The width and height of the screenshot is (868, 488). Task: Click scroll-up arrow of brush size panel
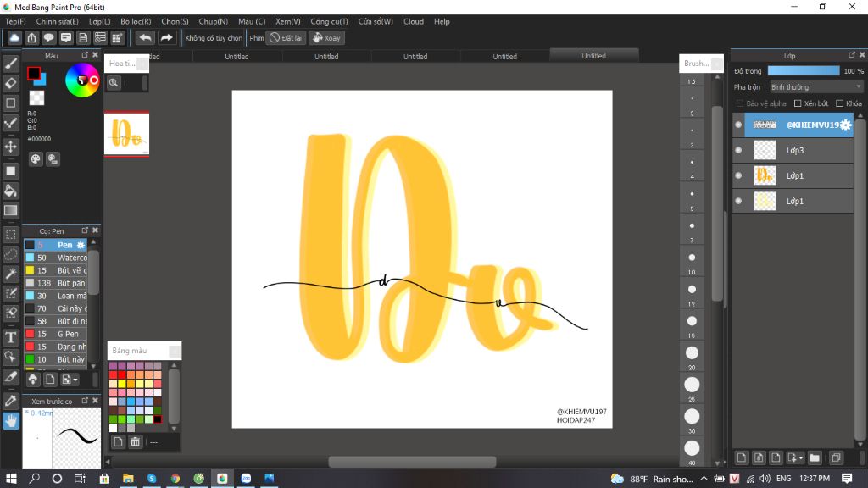(717, 77)
